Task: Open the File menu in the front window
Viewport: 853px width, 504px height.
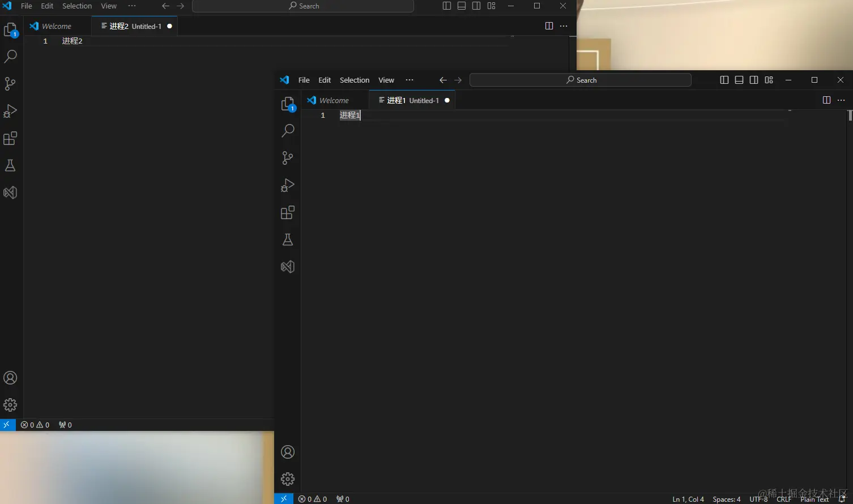Action: (x=304, y=80)
